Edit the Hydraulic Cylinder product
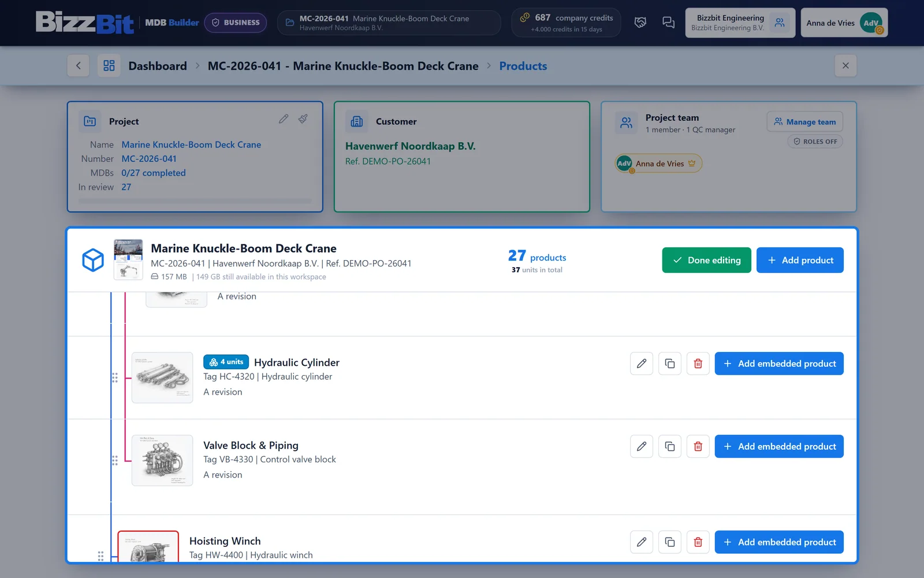This screenshot has width=924, height=578. [x=642, y=364]
